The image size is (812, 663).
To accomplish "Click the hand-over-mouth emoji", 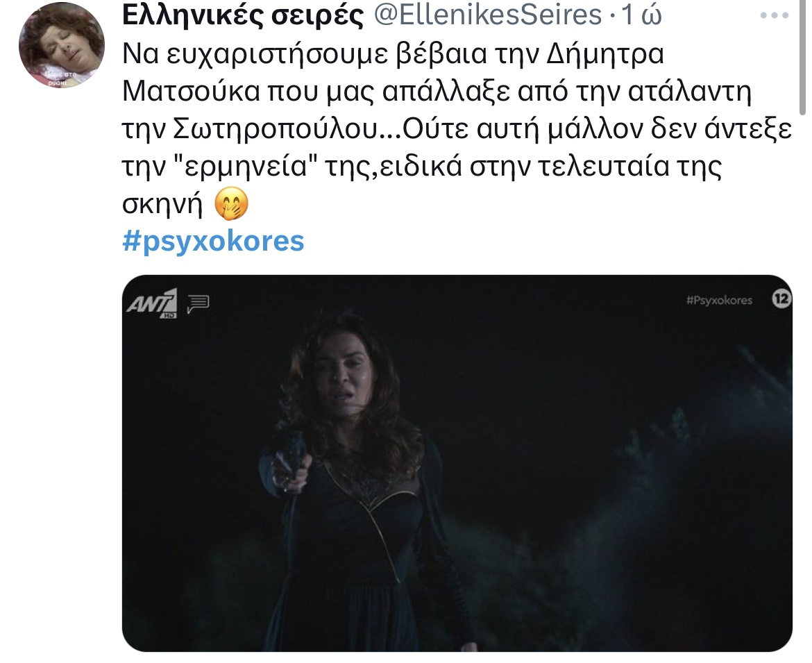I will point(232,203).
